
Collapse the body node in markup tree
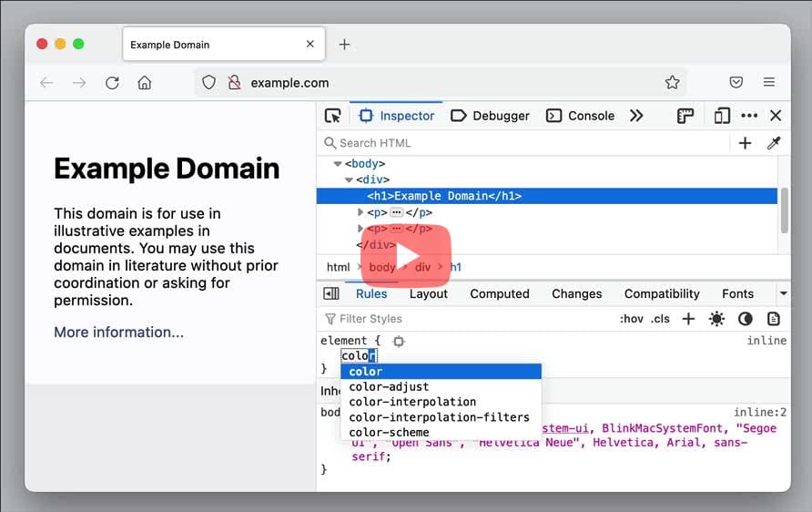[x=338, y=164]
